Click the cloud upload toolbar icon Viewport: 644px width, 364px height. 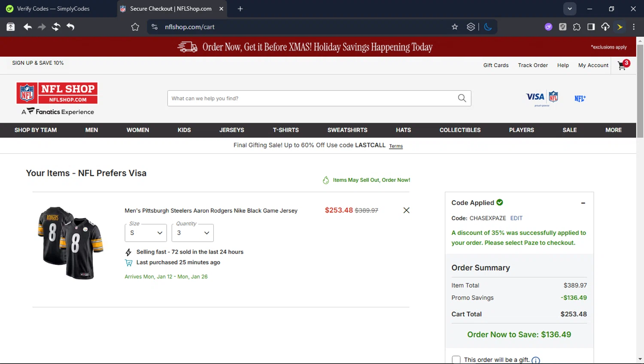click(605, 27)
